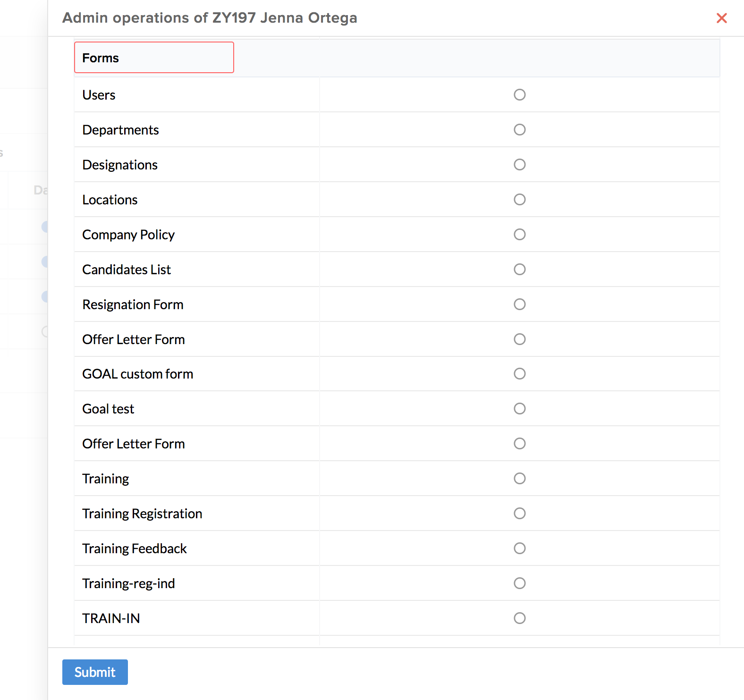This screenshot has height=700, width=744.
Task: Choose the Designations radio option
Action: click(x=519, y=165)
